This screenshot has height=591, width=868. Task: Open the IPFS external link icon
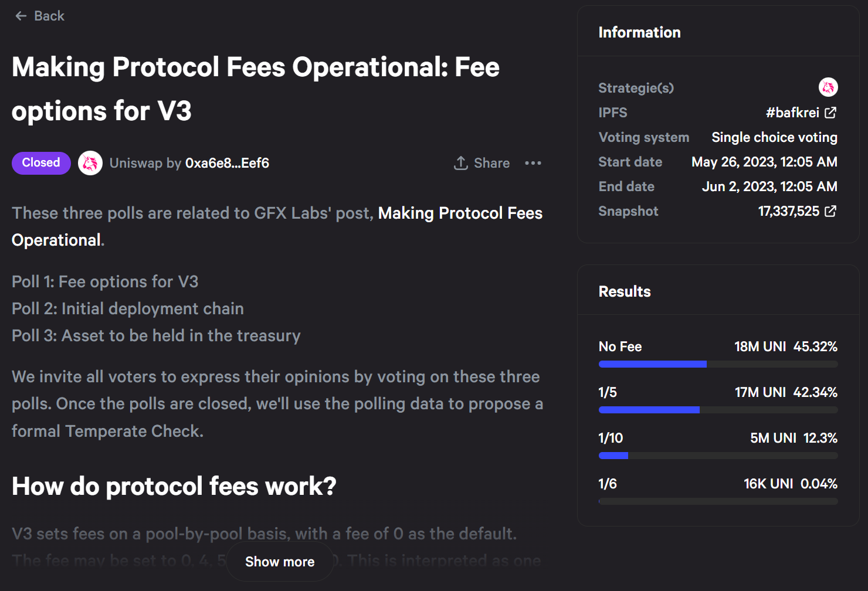coord(830,113)
